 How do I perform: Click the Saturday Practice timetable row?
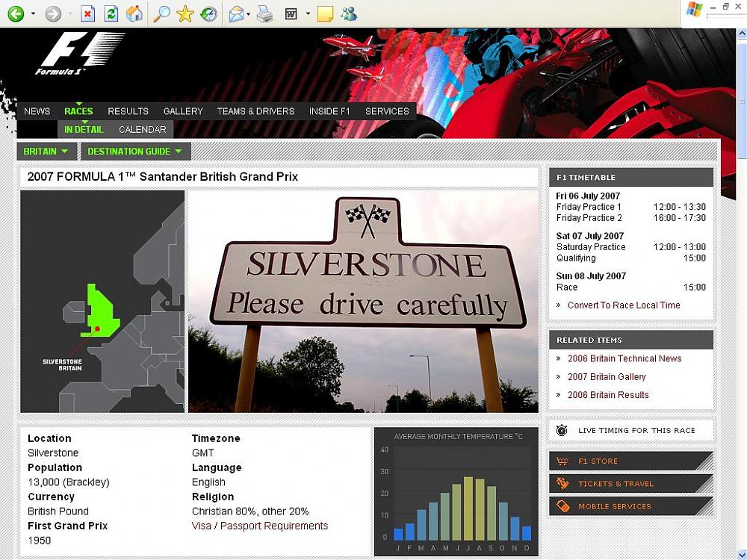[x=630, y=246]
